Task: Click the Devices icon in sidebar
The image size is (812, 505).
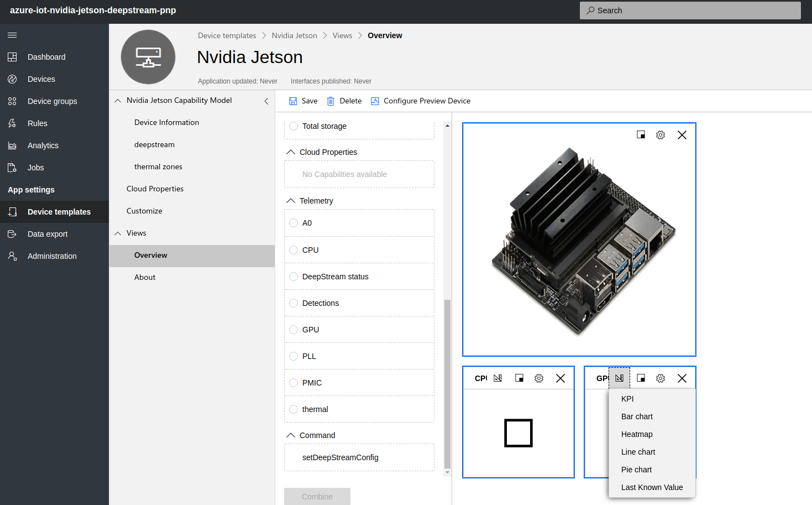Action: click(x=12, y=79)
